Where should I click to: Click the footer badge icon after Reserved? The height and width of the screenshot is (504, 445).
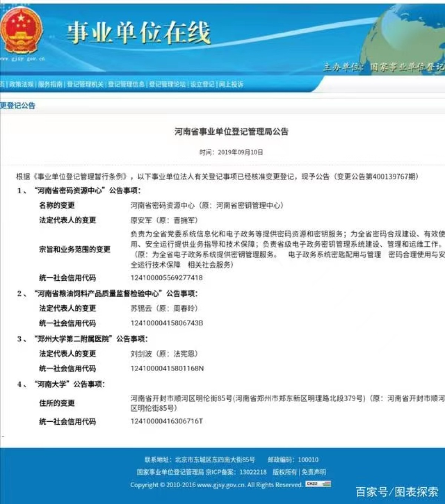click(x=318, y=484)
